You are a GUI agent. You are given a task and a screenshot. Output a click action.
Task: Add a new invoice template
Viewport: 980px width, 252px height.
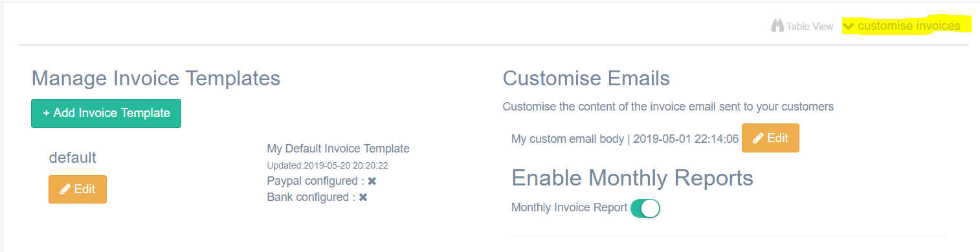(x=106, y=113)
